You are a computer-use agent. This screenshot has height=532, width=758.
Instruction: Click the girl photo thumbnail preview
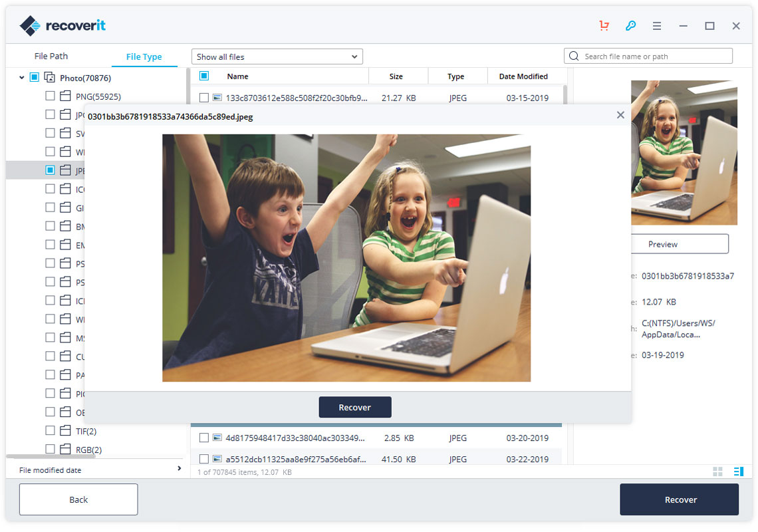point(684,153)
